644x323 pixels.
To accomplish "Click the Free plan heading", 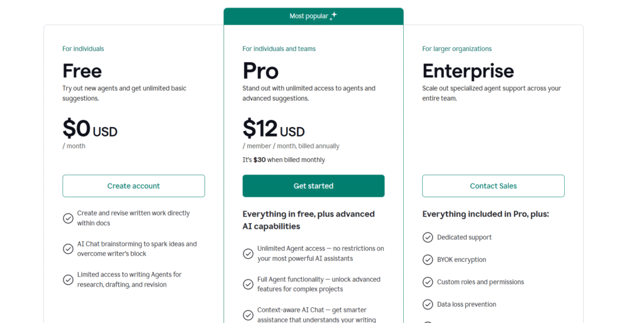I will coord(82,71).
